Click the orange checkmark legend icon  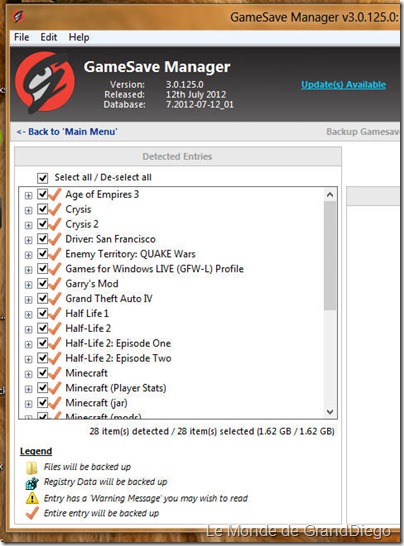click(x=32, y=513)
